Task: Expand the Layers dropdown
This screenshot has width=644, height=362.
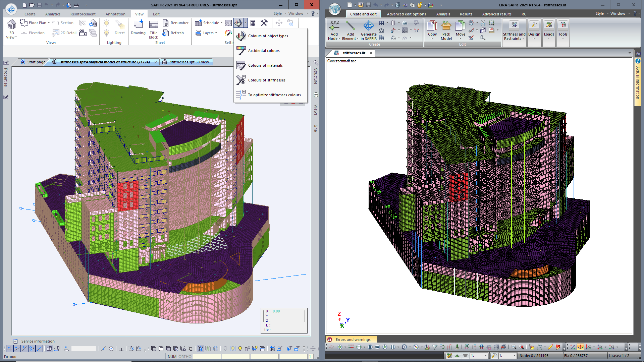Action: click(x=216, y=33)
